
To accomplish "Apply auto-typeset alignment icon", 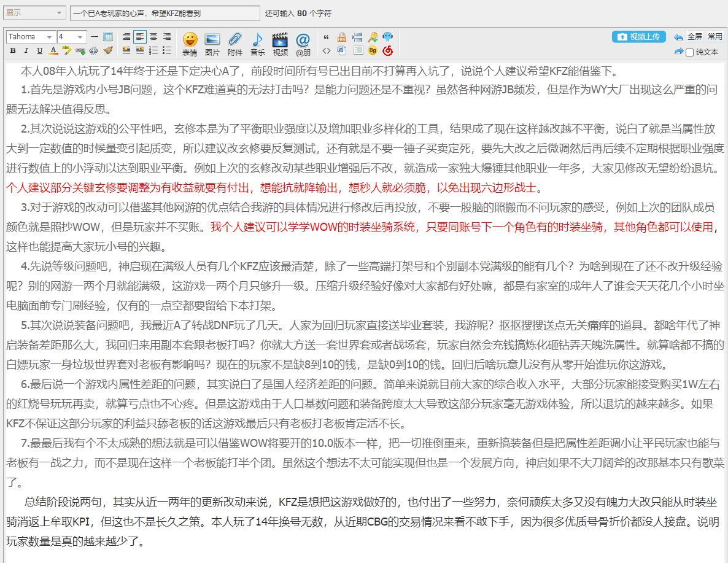I will click(x=126, y=37).
